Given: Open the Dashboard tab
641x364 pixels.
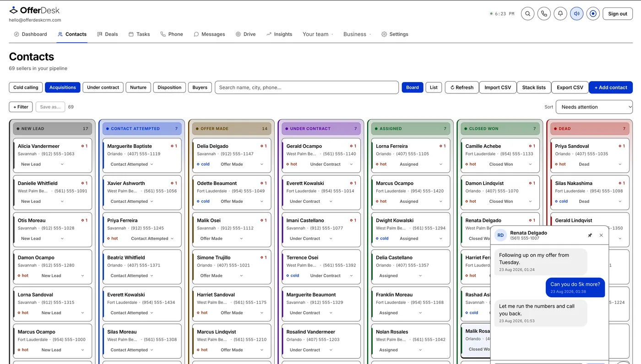Looking at the screenshot, I should [30, 34].
